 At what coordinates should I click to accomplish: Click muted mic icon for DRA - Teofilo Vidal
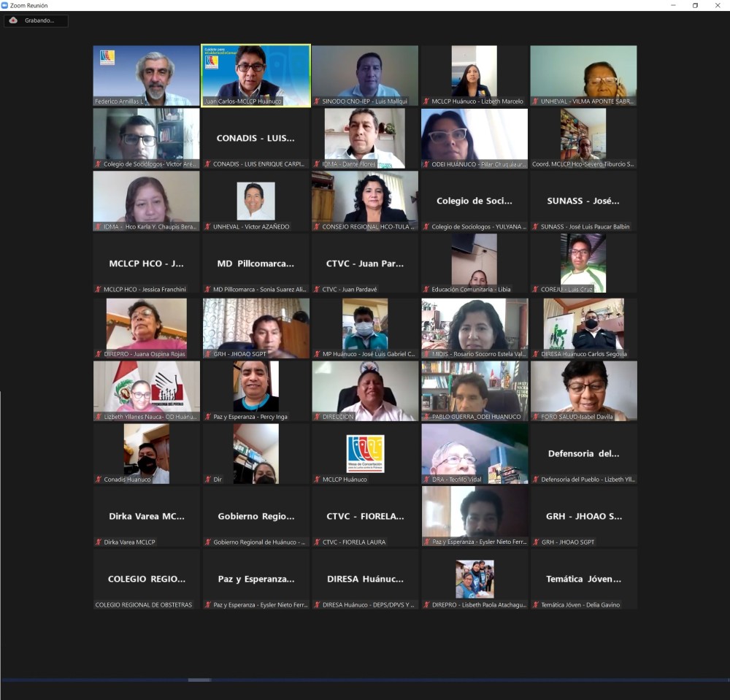point(426,480)
